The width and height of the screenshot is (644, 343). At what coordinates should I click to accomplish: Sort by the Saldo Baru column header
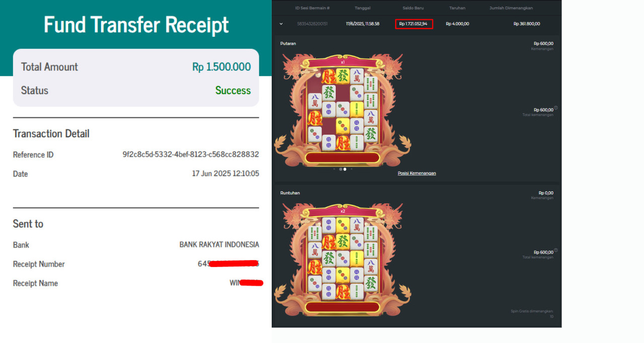tap(413, 8)
